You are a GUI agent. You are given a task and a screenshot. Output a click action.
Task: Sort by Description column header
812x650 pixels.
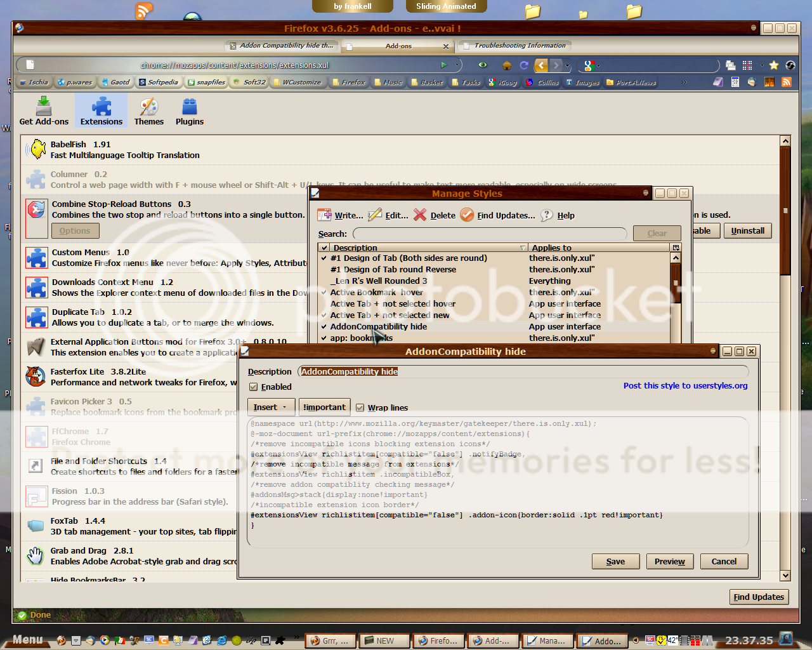[x=429, y=248]
